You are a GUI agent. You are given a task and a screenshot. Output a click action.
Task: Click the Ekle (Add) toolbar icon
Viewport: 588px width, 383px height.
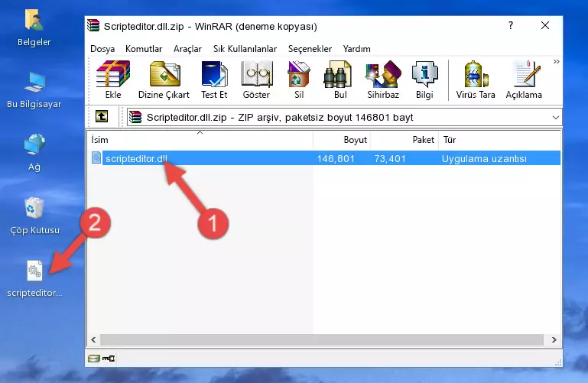click(113, 80)
